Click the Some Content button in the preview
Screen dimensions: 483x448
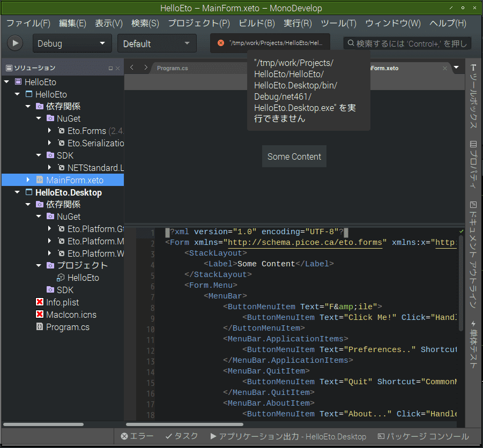(294, 156)
